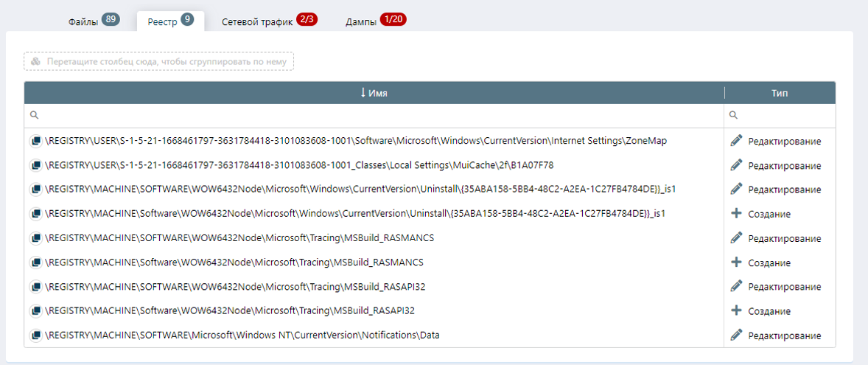
Task: Click the search icon in the Тип filter
Action: pyautogui.click(x=734, y=116)
